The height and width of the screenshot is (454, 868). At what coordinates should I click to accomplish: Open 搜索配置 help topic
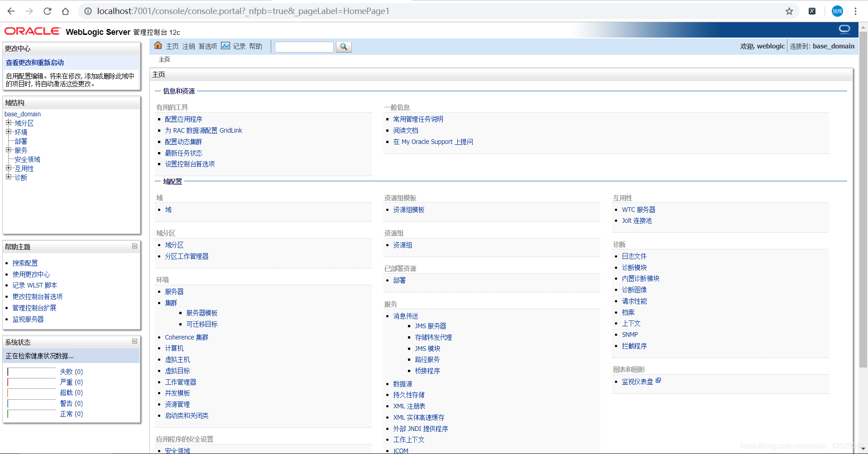pyautogui.click(x=25, y=263)
